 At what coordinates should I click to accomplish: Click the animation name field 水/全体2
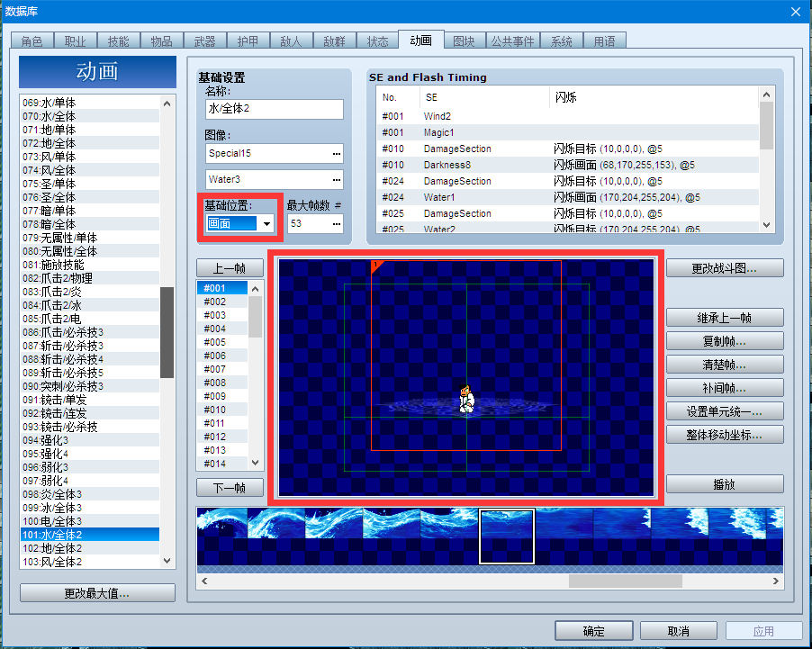pos(274,109)
